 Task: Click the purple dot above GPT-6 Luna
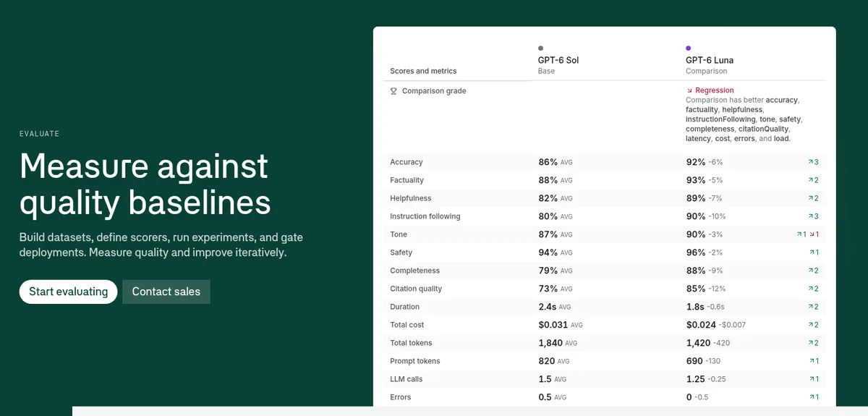point(688,48)
